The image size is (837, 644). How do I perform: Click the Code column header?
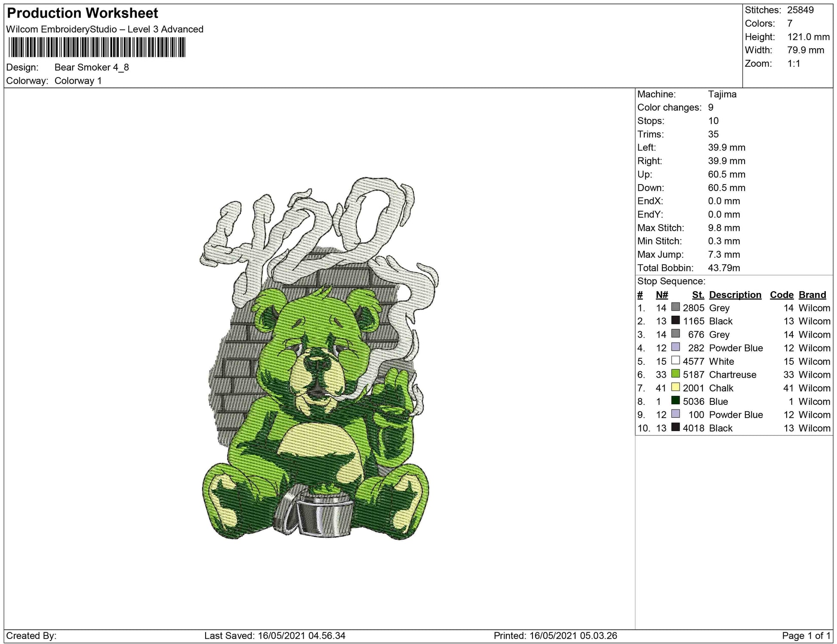point(782,295)
